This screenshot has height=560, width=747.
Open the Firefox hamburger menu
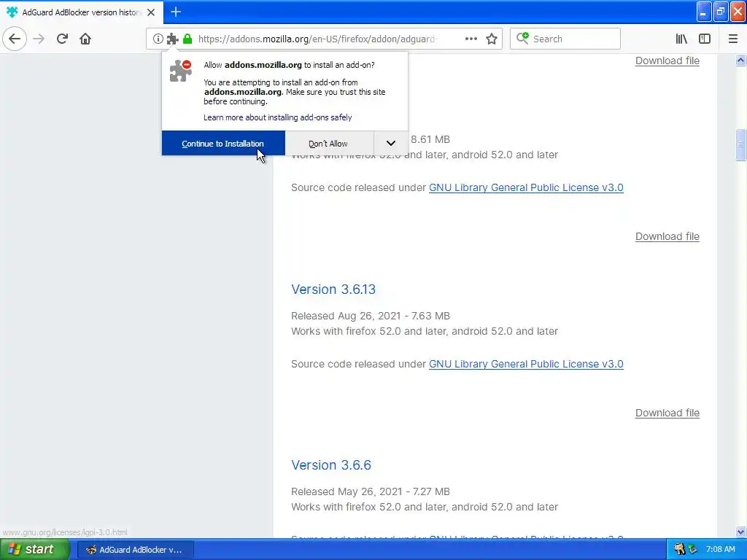732,39
